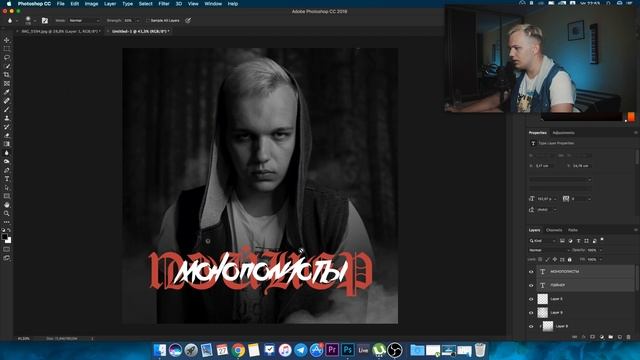Image resolution: width=640 pixels, height=360 pixels.
Task: Click the background color swatch
Action: point(8,240)
